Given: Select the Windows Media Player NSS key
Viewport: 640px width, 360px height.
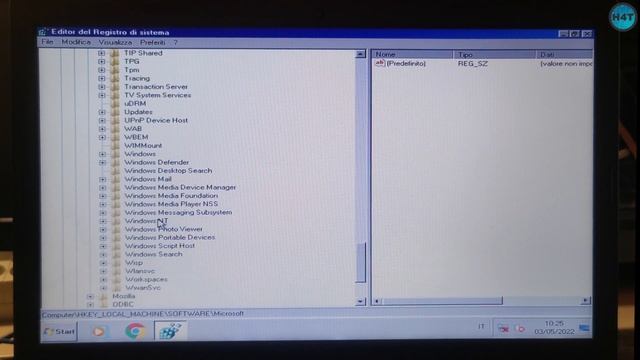Looking at the screenshot, I should click(x=171, y=204).
